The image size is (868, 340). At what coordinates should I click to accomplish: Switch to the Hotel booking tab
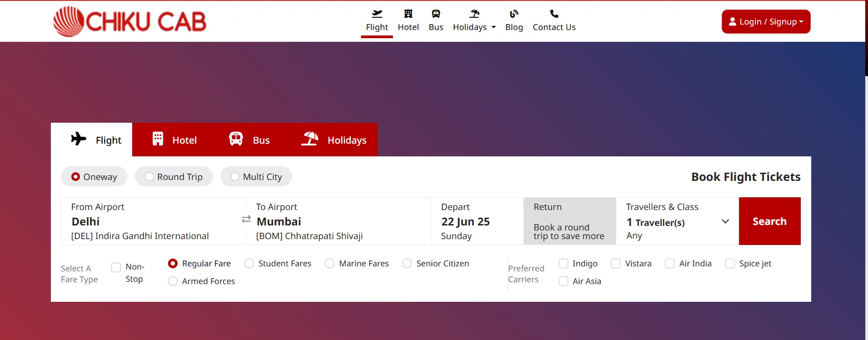pyautogui.click(x=174, y=140)
